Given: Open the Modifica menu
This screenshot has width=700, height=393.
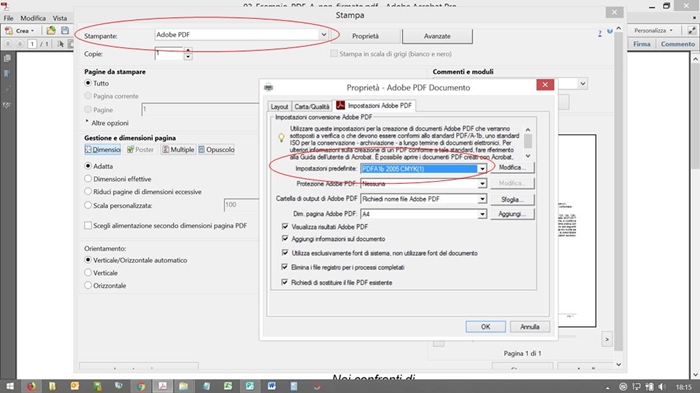Looking at the screenshot, I should (x=33, y=18).
